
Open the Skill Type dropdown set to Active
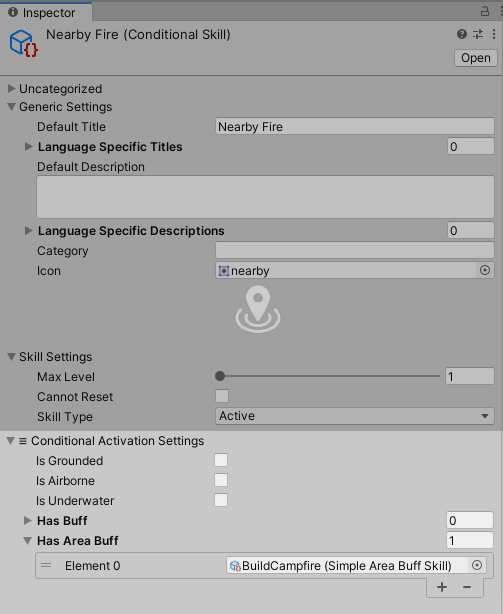pyautogui.click(x=355, y=416)
